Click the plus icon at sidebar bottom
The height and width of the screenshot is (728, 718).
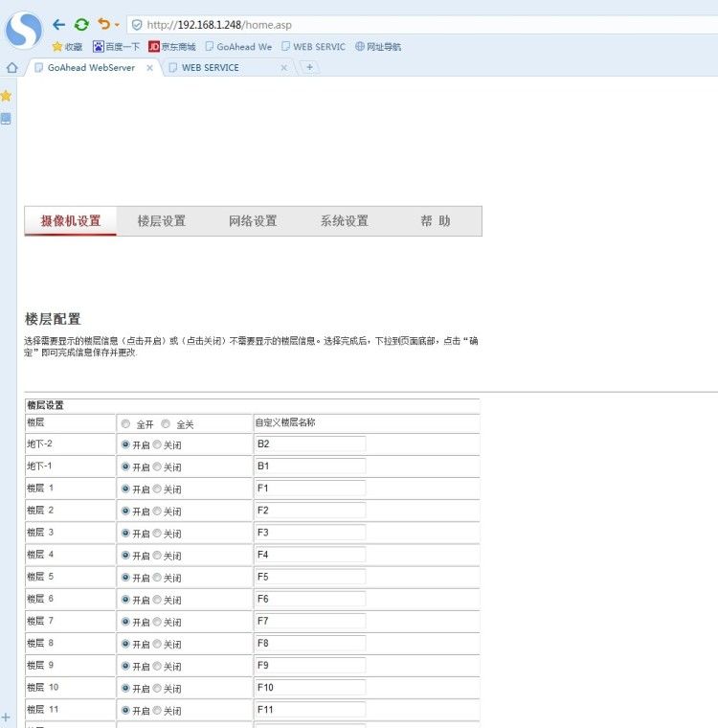6,717
